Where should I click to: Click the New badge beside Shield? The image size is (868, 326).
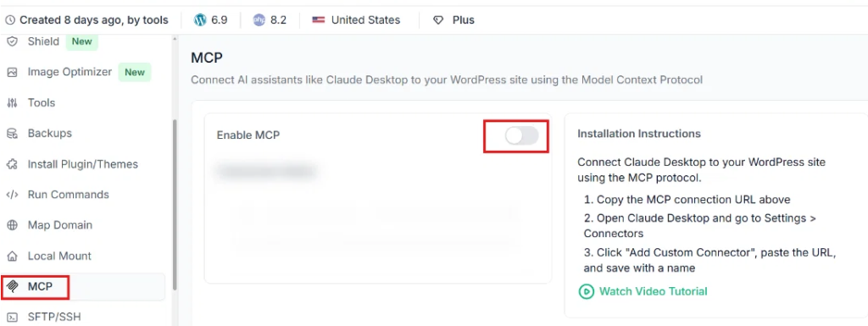click(x=82, y=41)
